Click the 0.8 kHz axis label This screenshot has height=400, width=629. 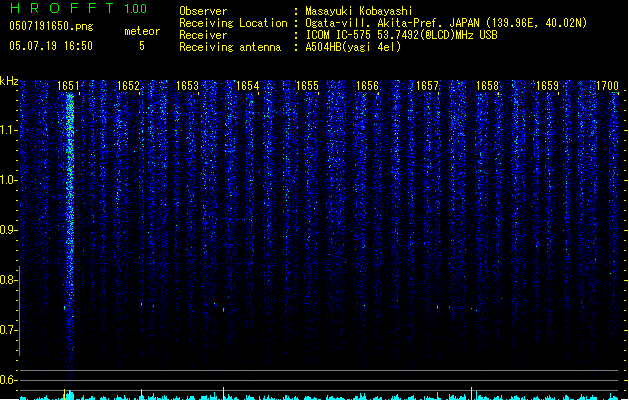pyautogui.click(x=8, y=280)
